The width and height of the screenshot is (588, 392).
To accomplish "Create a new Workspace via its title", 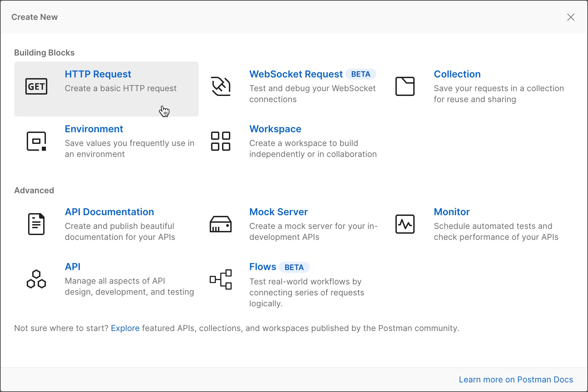I will (x=275, y=129).
